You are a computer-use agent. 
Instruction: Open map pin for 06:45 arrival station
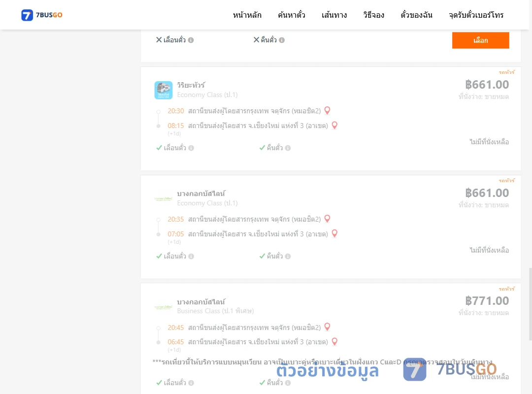coord(334,341)
